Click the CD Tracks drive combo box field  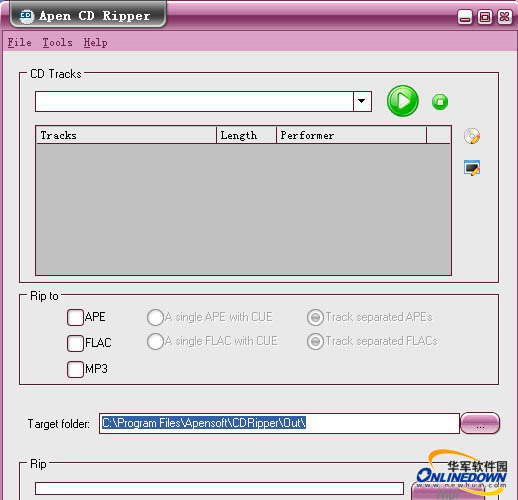pos(203,101)
